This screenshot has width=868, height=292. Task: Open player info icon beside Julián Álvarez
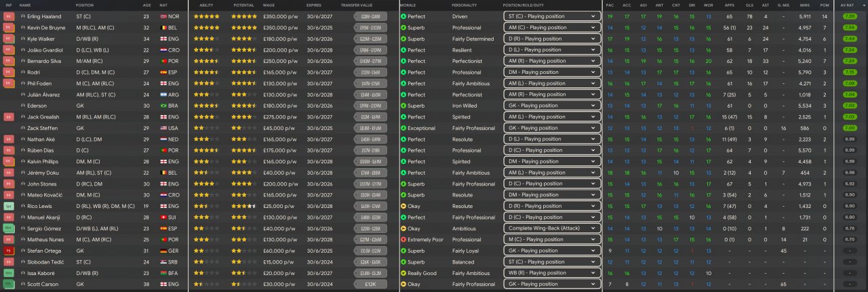(x=22, y=95)
